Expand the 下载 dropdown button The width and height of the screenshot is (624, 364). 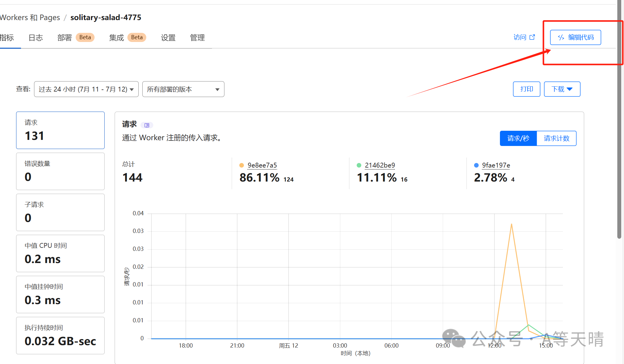(x=562, y=89)
